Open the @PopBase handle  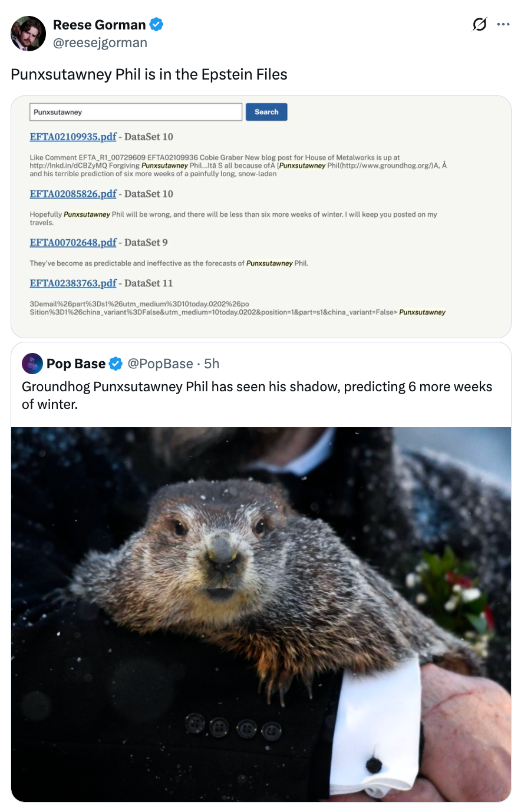click(160, 364)
